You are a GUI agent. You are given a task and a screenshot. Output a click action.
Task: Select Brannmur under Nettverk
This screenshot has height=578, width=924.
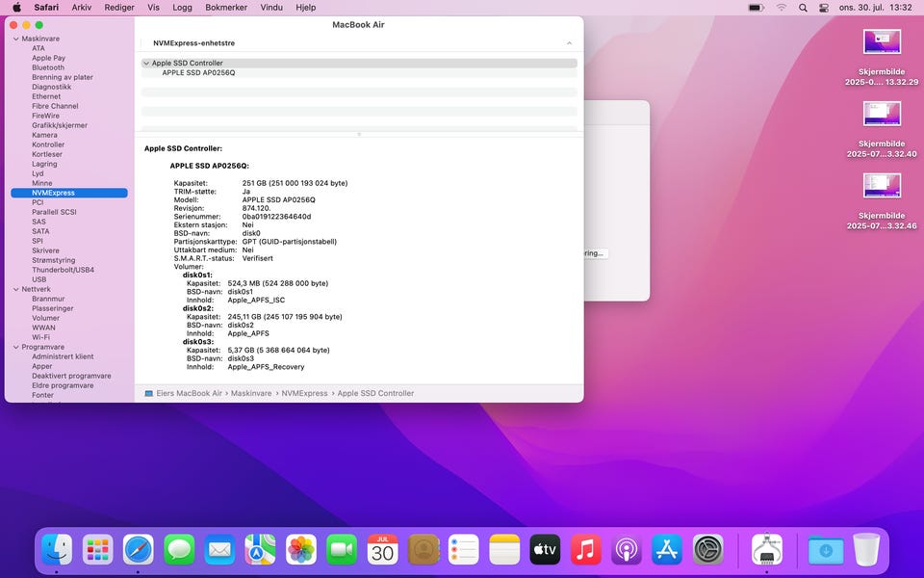click(x=48, y=299)
